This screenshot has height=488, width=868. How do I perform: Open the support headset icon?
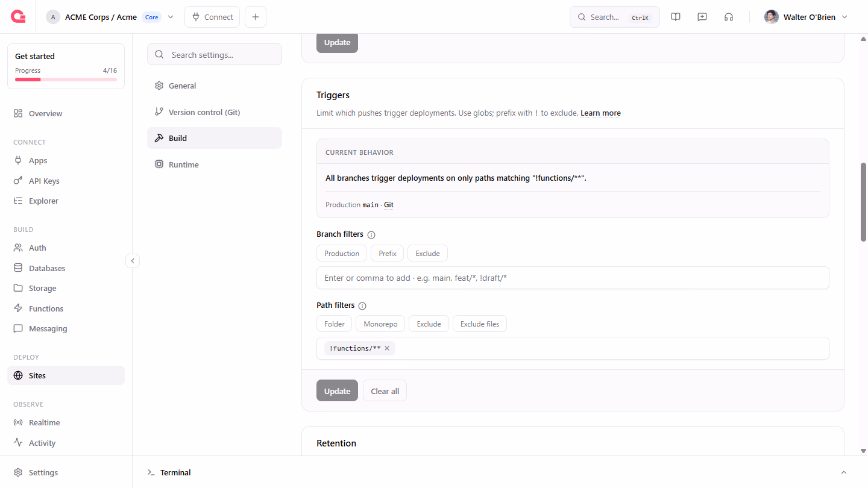click(729, 17)
